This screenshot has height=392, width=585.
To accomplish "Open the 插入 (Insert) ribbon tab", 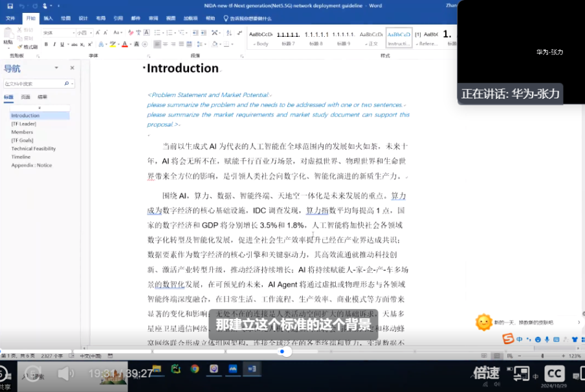I will click(x=48, y=18).
